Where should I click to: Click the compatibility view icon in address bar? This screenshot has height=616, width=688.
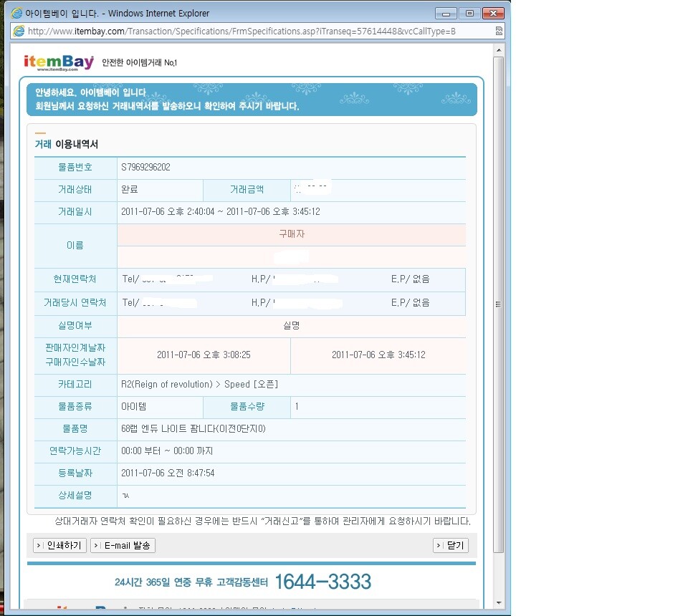pos(498,32)
